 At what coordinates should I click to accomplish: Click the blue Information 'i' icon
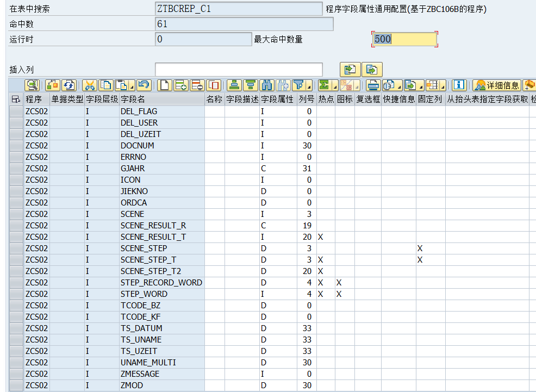[459, 85]
